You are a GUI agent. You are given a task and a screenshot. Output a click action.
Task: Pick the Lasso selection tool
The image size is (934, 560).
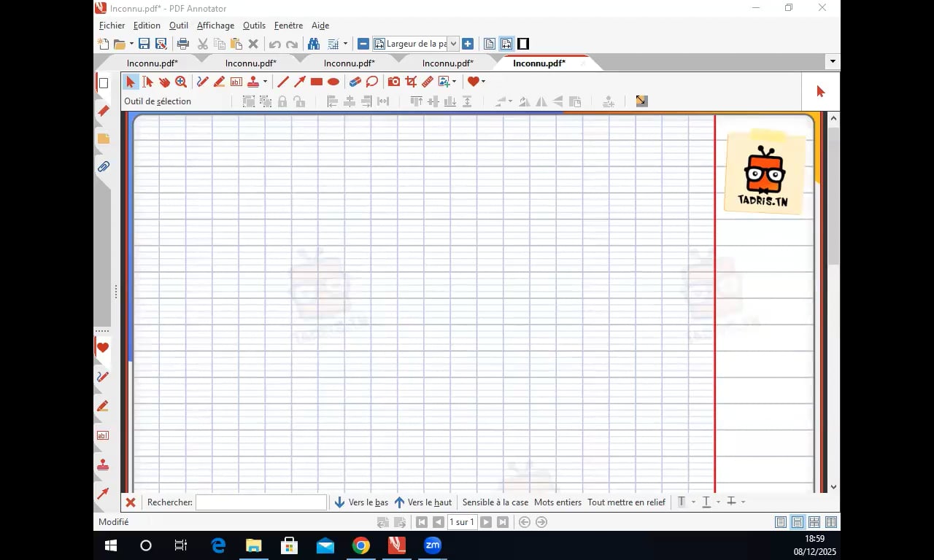coord(372,82)
